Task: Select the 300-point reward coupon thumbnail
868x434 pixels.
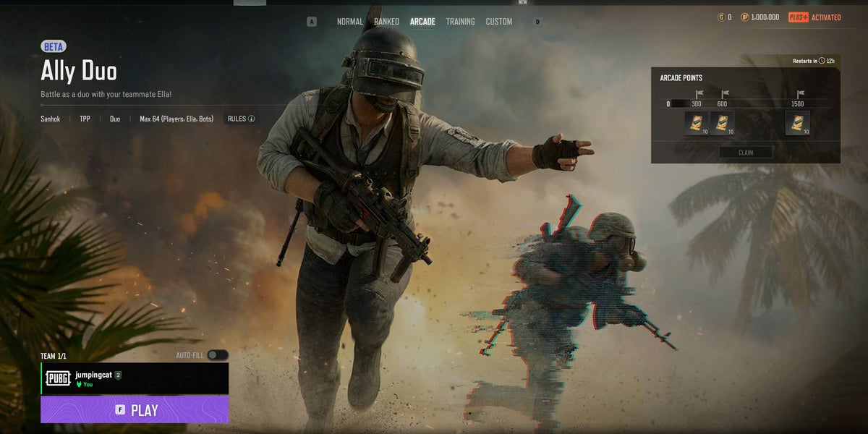Action: [x=697, y=123]
